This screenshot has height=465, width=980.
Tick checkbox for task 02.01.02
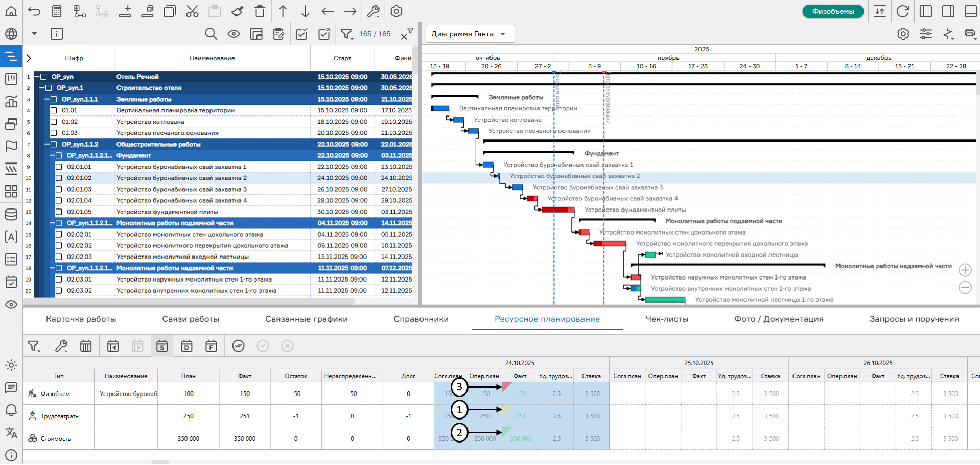59,178
